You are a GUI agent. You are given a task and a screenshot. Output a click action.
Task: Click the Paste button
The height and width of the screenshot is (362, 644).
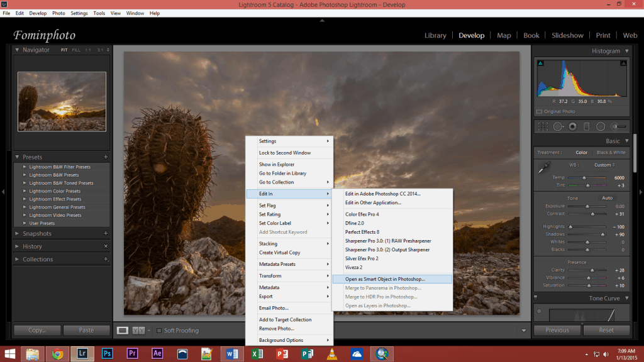[86, 330]
